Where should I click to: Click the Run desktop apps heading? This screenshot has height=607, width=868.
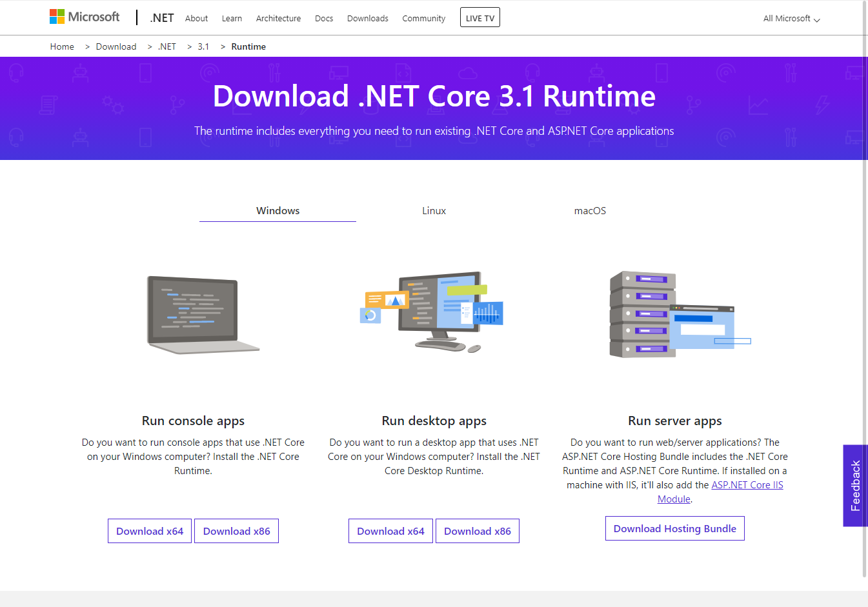434,421
